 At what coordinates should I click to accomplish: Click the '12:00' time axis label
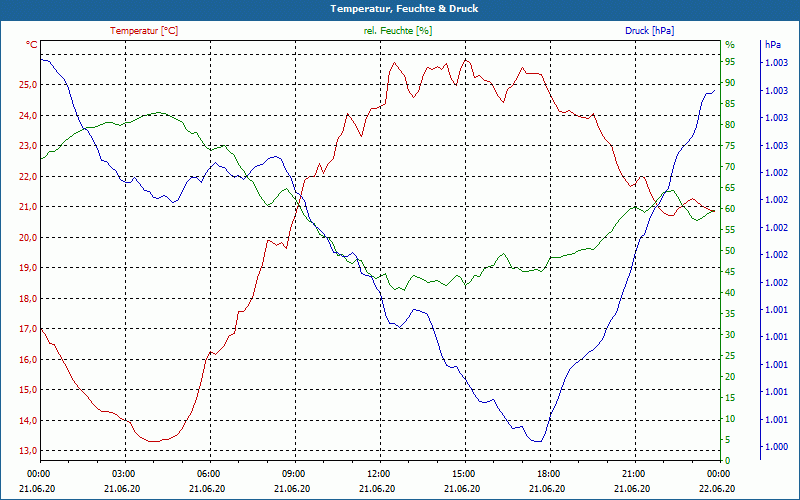pos(378,473)
